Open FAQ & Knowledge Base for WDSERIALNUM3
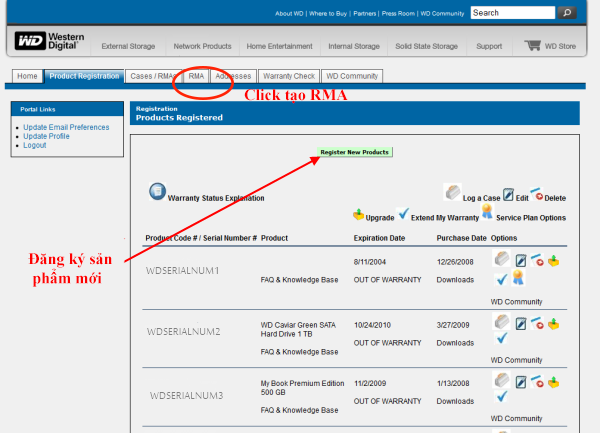The height and width of the screenshot is (433, 600). pos(300,410)
